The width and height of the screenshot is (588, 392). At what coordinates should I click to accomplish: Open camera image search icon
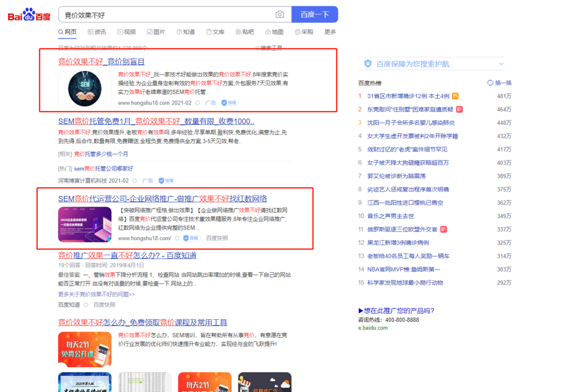click(280, 15)
